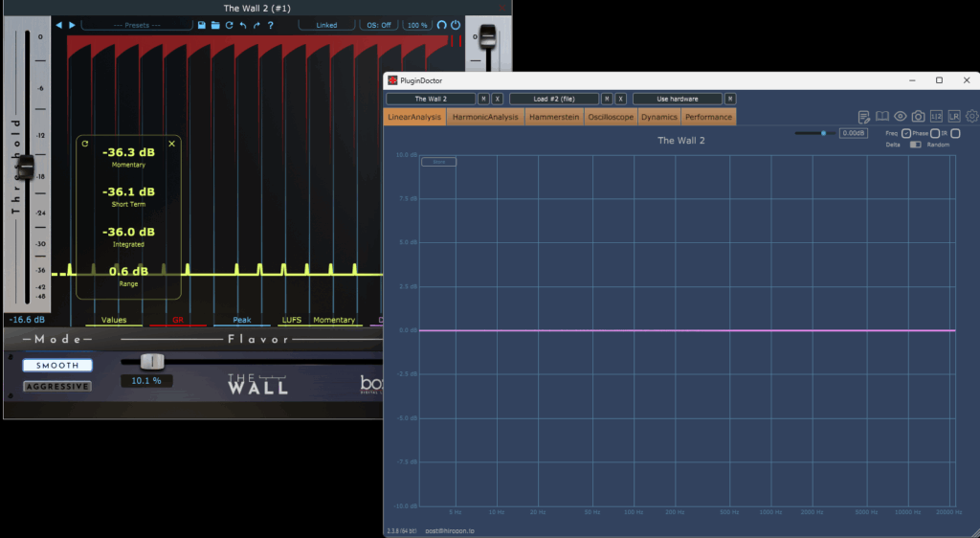Click the -16.6 dB threshold value field
Screen dimensions: 980x538
[27, 320]
